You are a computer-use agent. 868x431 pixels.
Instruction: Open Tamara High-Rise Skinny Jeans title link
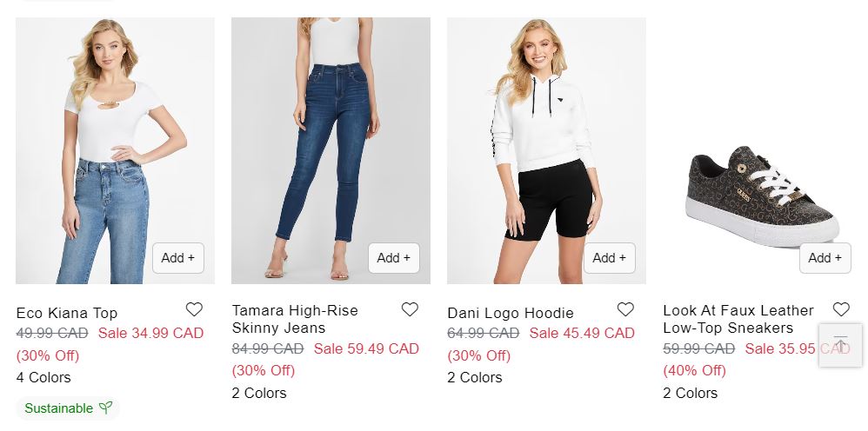(295, 319)
